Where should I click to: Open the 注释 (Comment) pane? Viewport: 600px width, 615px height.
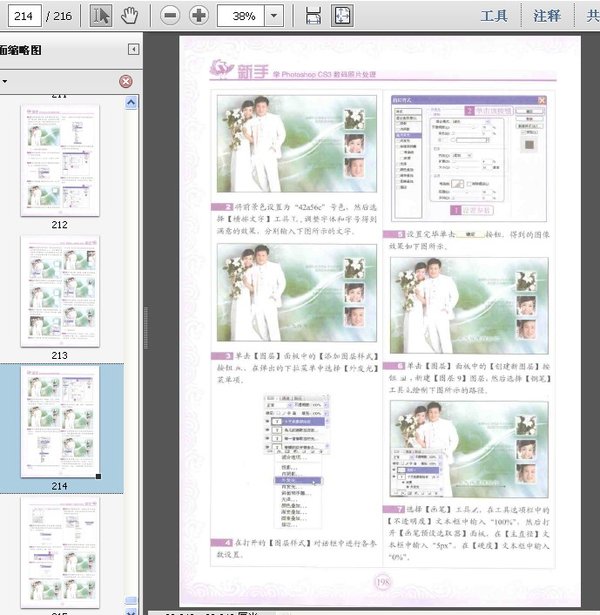point(547,16)
